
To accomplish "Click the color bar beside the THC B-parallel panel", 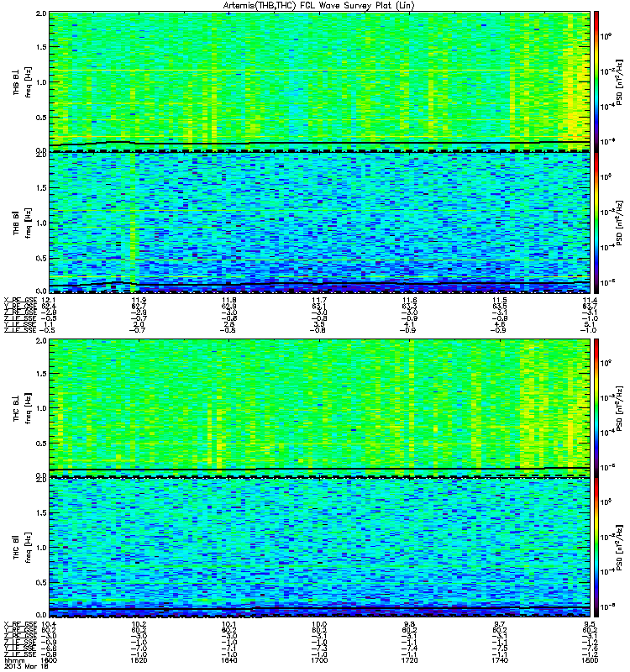I will 596,548.
